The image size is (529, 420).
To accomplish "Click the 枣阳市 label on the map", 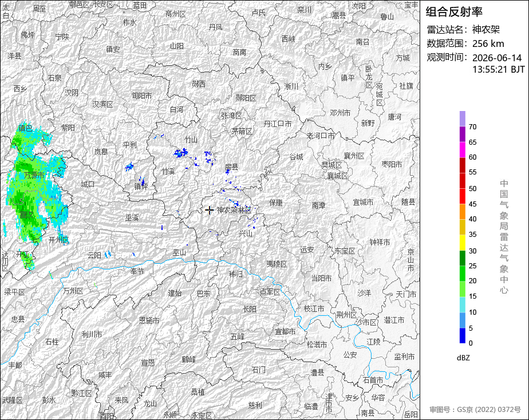I will [392, 164].
